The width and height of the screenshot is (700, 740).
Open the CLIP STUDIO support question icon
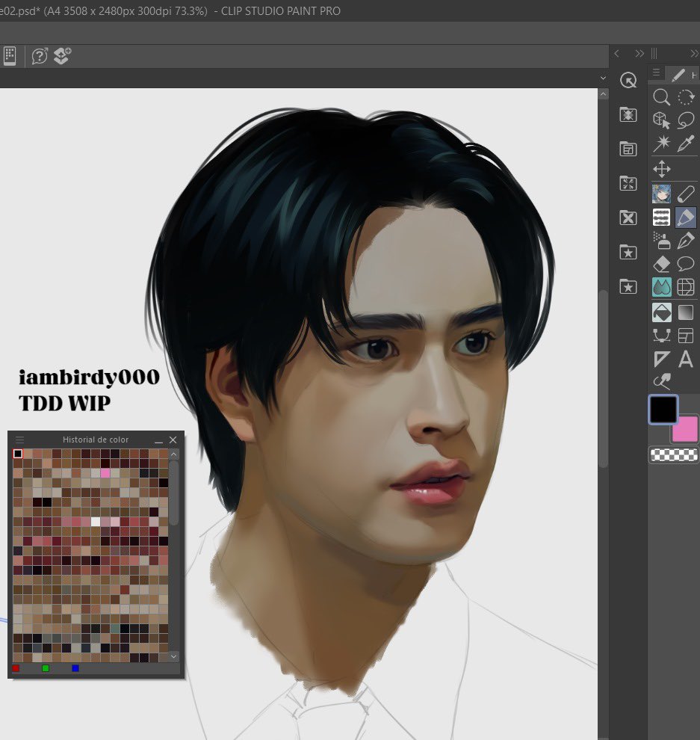click(x=40, y=56)
